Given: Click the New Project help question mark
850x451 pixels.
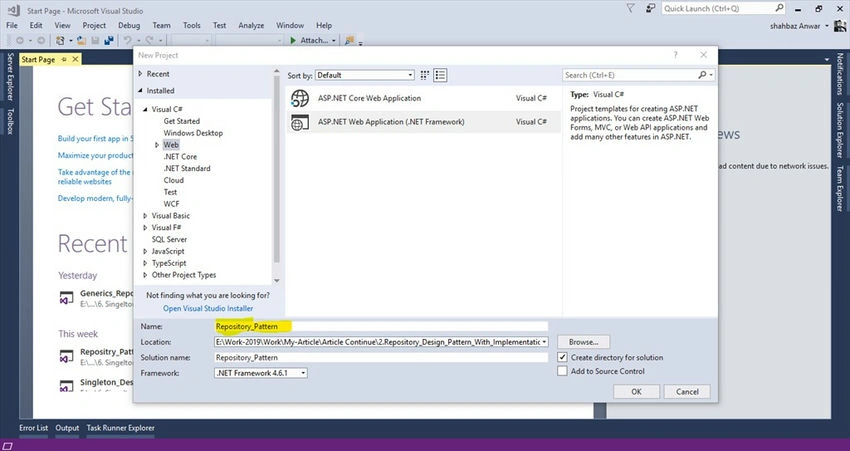Looking at the screenshot, I should (675, 55).
